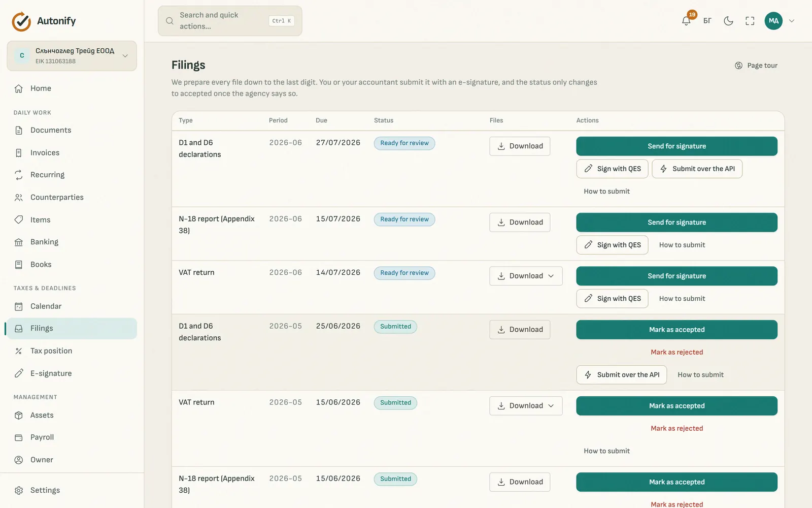Click the Banking sidebar icon
812x508 pixels.
(x=19, y=242)
